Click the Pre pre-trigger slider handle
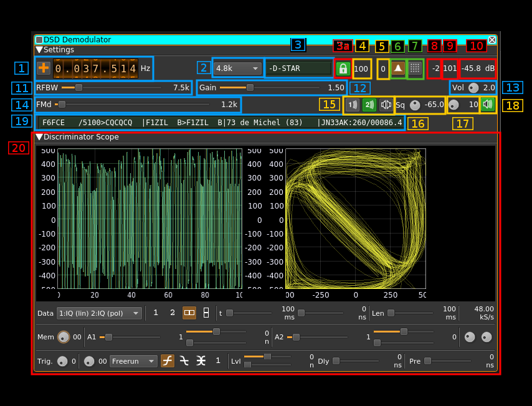 click(x=427, y=361)
